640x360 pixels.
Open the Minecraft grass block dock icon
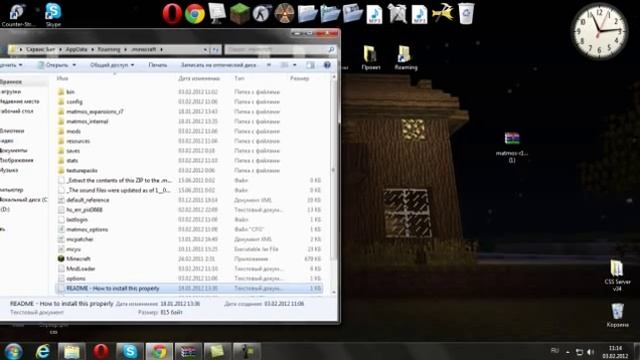(240, 13)
